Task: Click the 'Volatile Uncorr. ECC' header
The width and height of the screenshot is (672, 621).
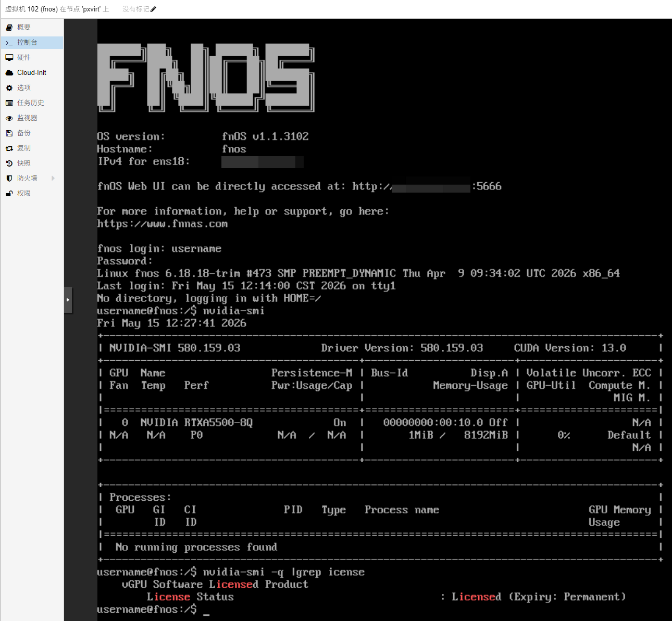Action: (x=589, y=373)
